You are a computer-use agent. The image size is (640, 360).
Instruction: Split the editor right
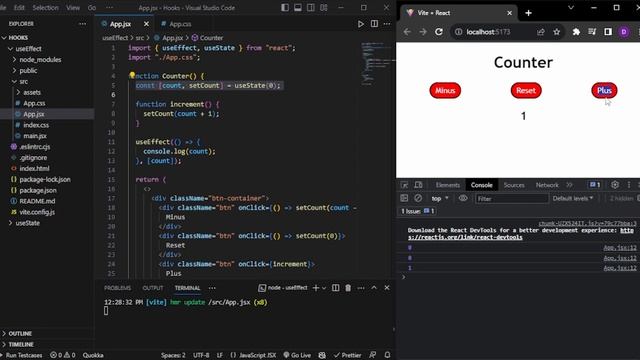pyautogui.click(x=374, y=24)
